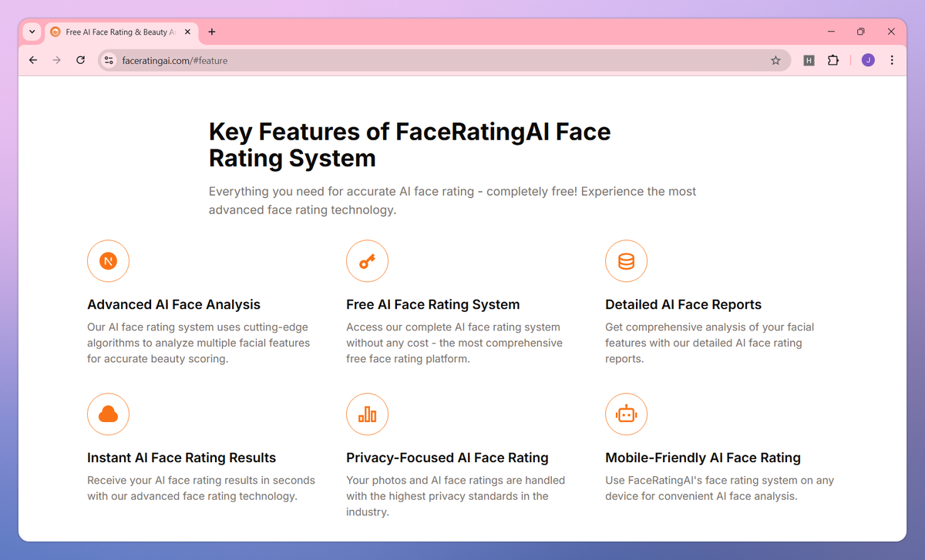Screen dimensions: 925x560
Task: Click the description mentioning "cutting-edge algorithms"
Action: [x=198, y=343]
